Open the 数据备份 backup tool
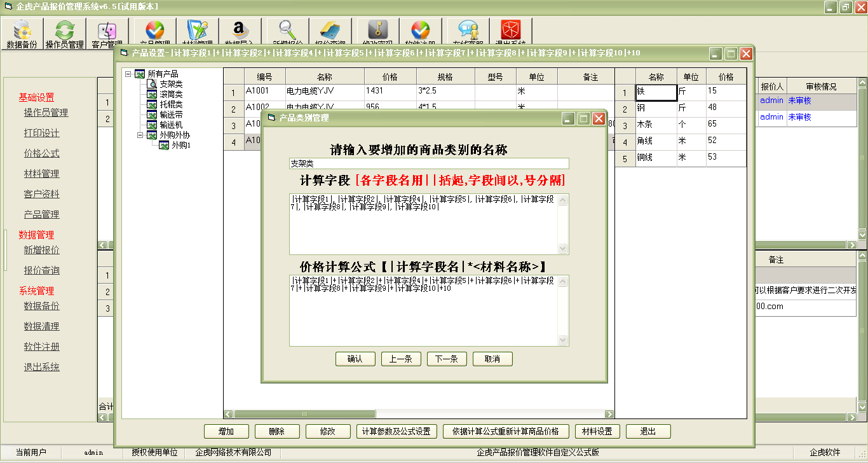 [22, 32]
